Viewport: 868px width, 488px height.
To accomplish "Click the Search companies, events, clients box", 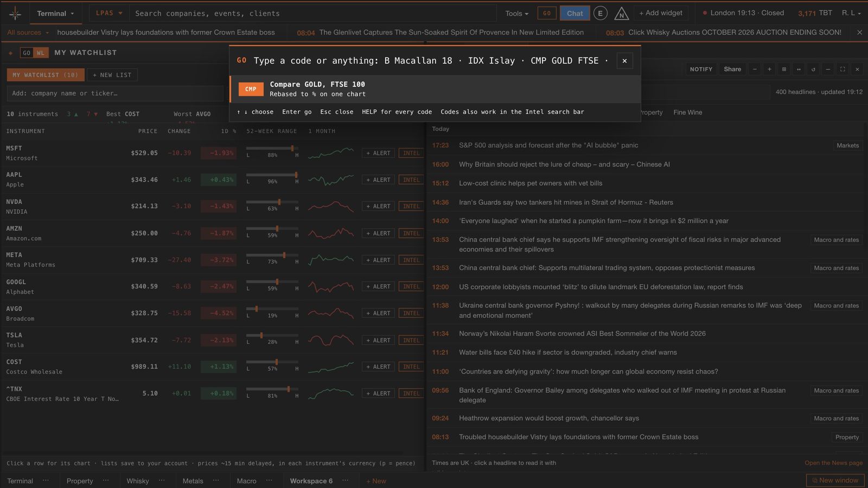I will point(313,13).
